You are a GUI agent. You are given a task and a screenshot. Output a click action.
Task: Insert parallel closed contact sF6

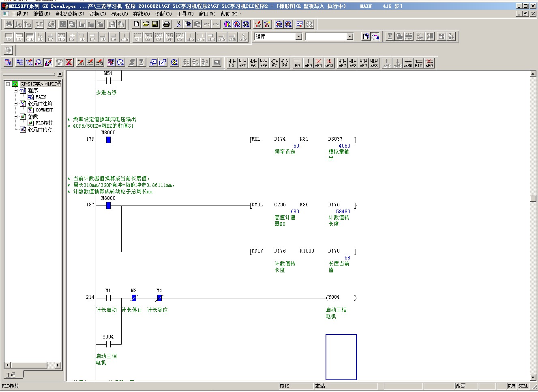point(264,62)
